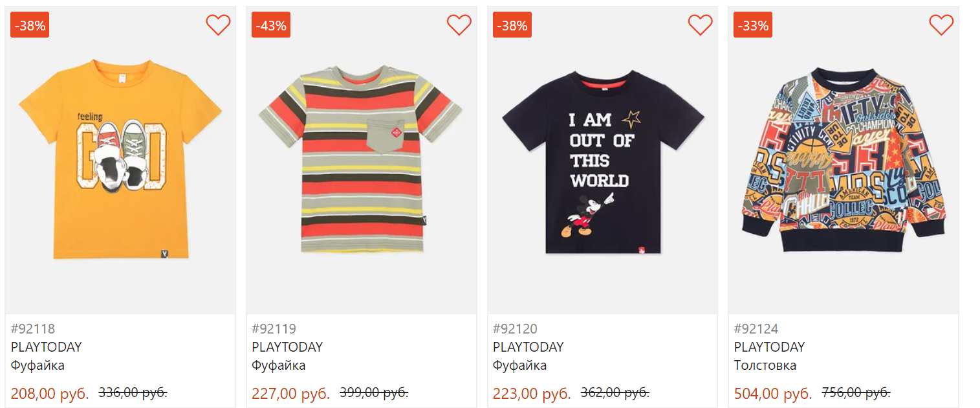Select product code #92124
Screen dimensions: 980x408
pyautogui.click(x=756, y=328)
